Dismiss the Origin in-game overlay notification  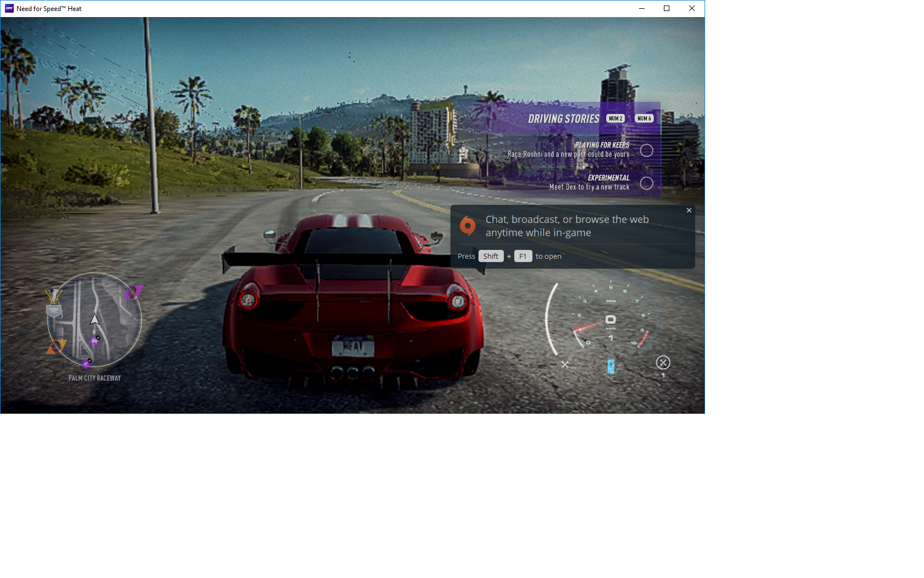[x=689, y=210]
